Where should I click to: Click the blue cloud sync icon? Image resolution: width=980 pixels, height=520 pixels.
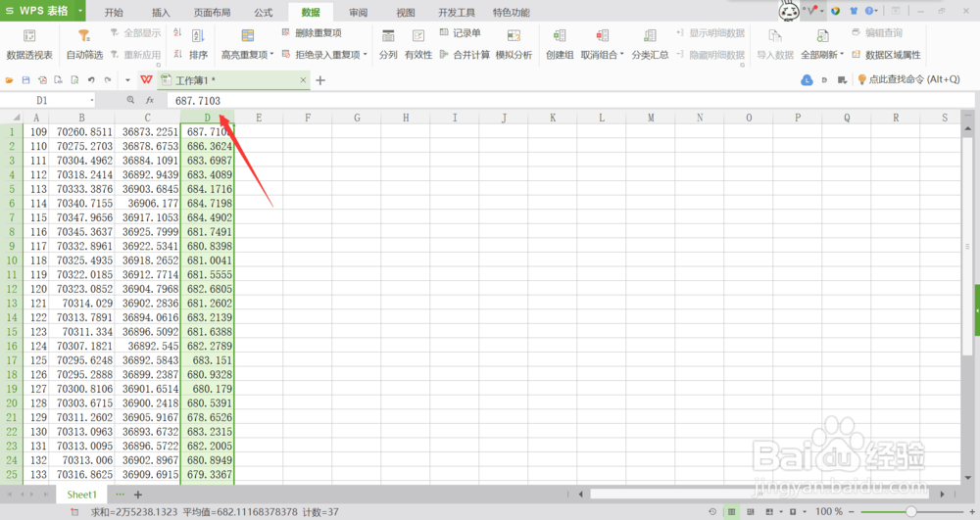(x=807, y=80)
